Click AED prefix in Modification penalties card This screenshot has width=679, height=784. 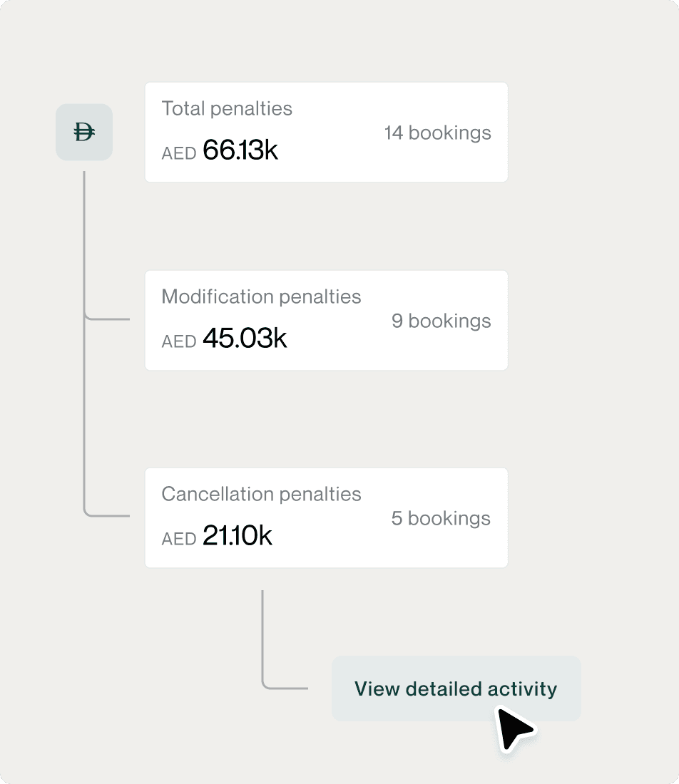point(179,341)
